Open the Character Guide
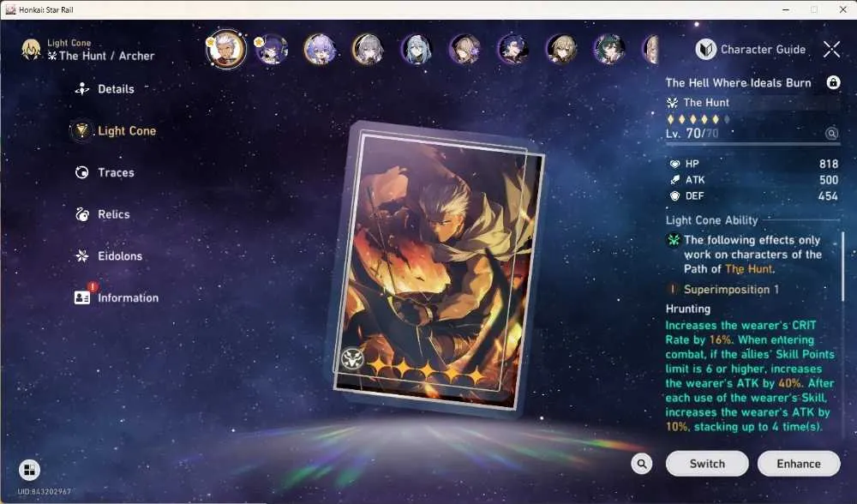Screen dimensions: 857x504 [x=751, y=49]
